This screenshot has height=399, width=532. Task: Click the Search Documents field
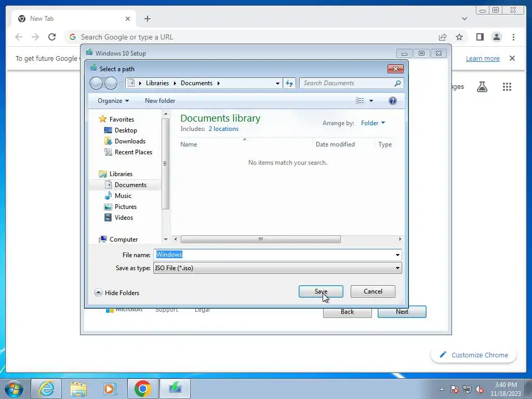347,83
